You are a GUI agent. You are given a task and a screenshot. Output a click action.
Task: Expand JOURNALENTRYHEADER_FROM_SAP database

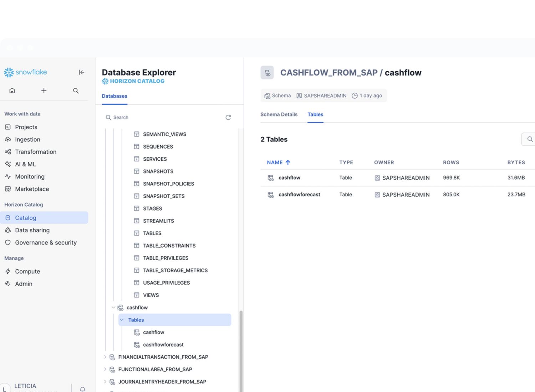tap(105, 382)
